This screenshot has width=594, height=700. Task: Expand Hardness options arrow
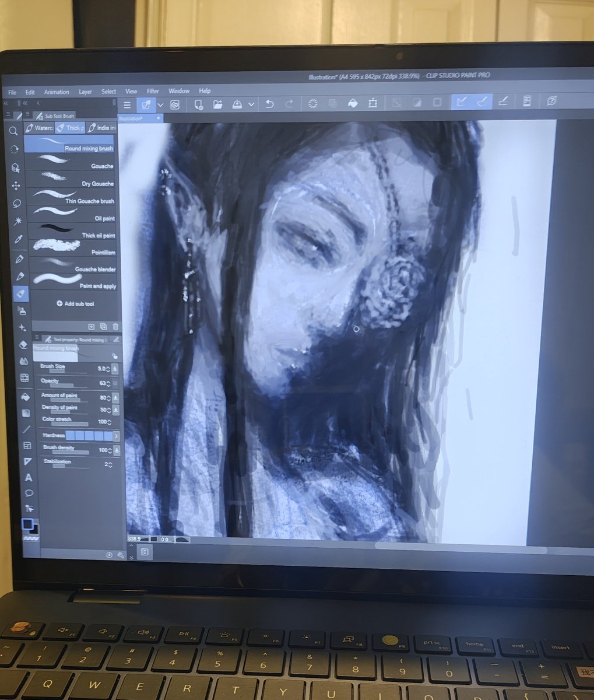tap(116, 436)
